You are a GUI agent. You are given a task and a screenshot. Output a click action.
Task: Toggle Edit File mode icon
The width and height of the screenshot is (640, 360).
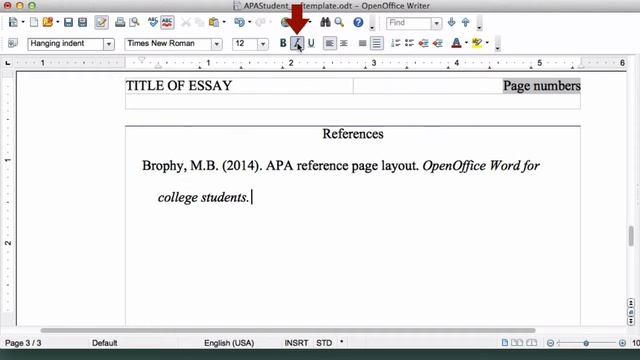click(x=101, y=22)
